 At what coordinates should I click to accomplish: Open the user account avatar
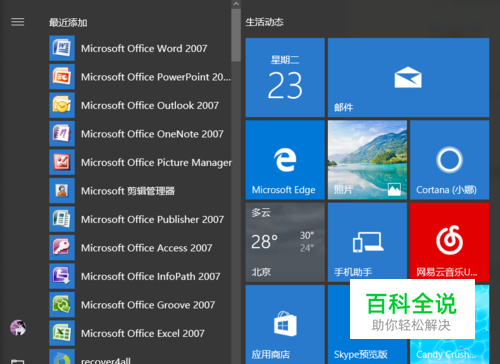point(18,328)
